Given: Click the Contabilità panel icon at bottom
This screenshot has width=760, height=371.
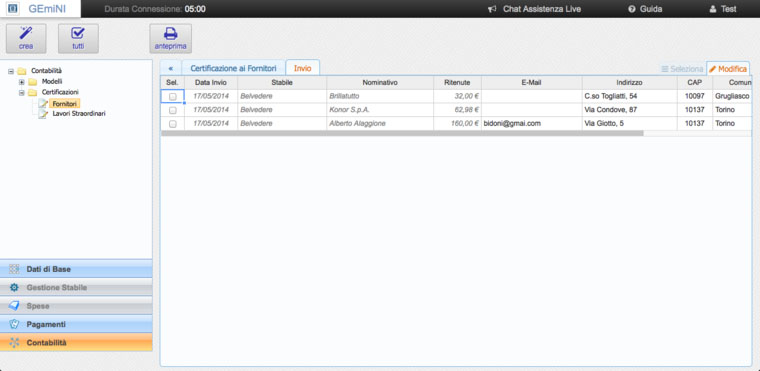Looking at the screenshot, I should click(15, 343).
